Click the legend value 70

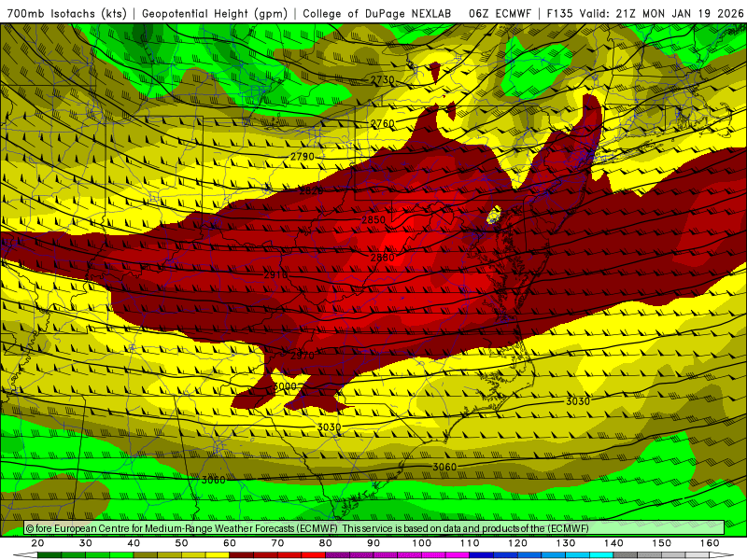click(x=277, y=543)
